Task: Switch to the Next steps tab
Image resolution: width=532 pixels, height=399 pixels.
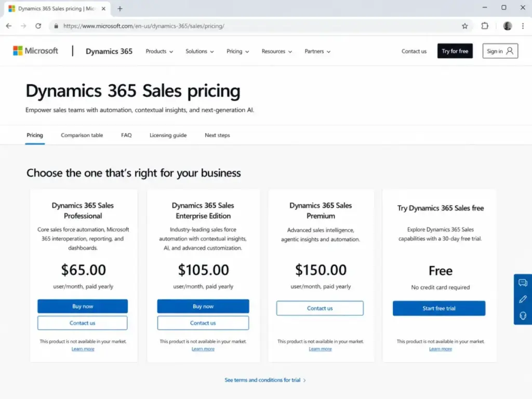Action: (217, 135)
